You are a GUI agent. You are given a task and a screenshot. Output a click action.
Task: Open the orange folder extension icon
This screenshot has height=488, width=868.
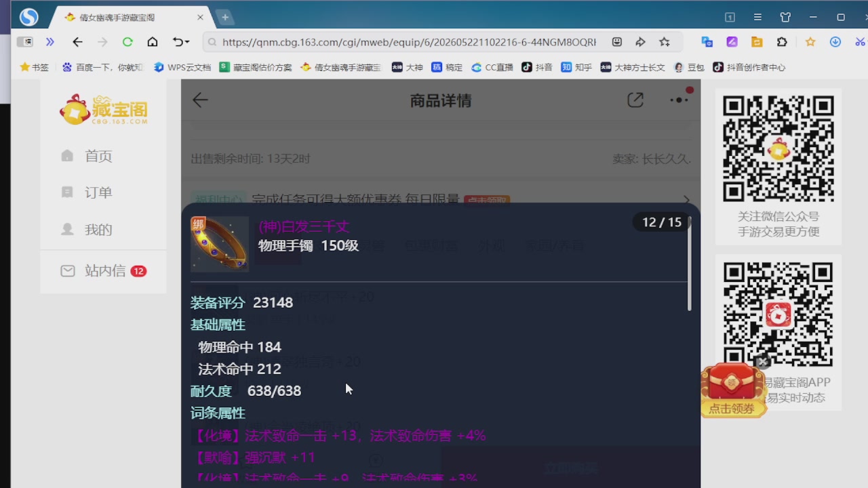pyautogui.click(x=757, y=42)
